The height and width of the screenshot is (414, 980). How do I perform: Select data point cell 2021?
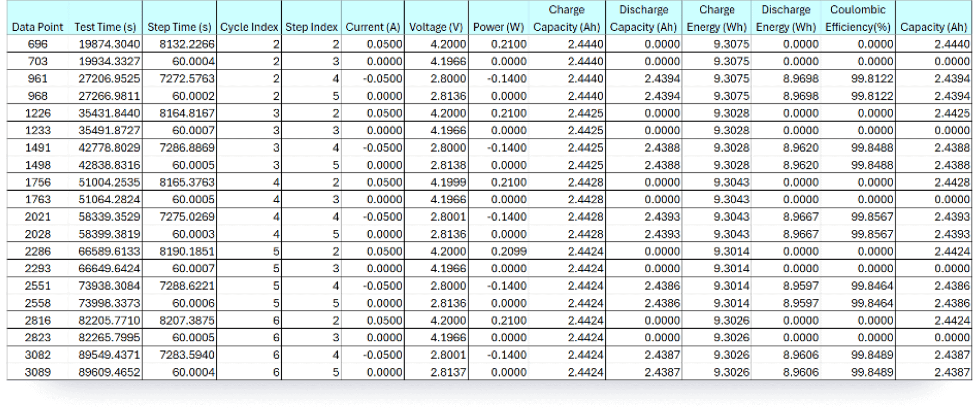click(x=38, y=217)
